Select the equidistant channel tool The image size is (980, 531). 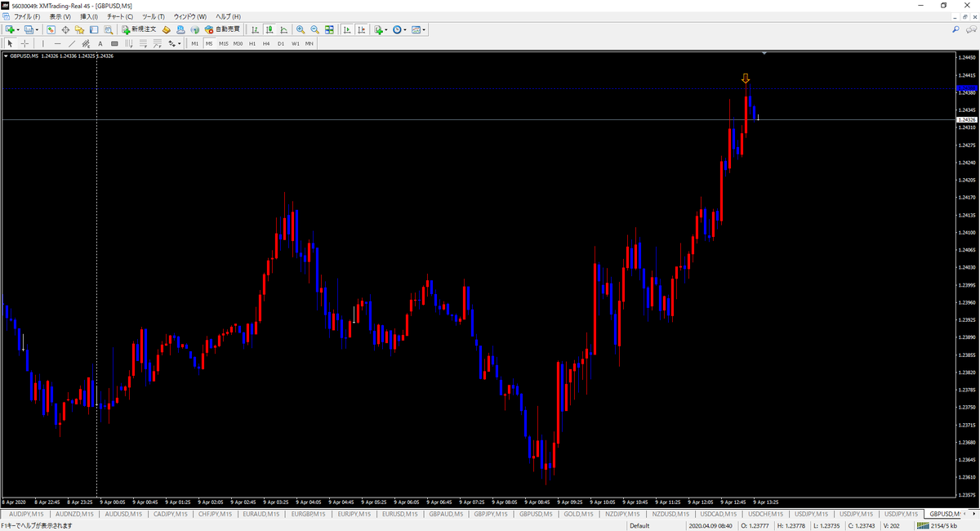[87, 43]
